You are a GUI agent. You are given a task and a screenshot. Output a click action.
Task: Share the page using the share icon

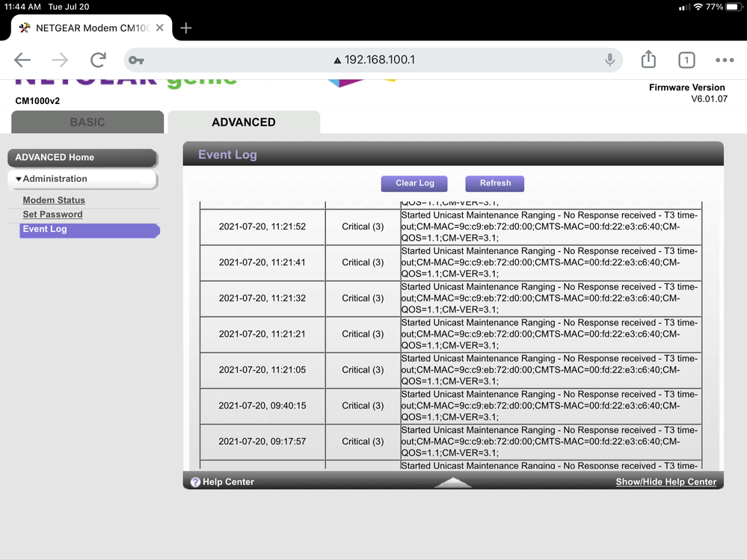point(648,60)
